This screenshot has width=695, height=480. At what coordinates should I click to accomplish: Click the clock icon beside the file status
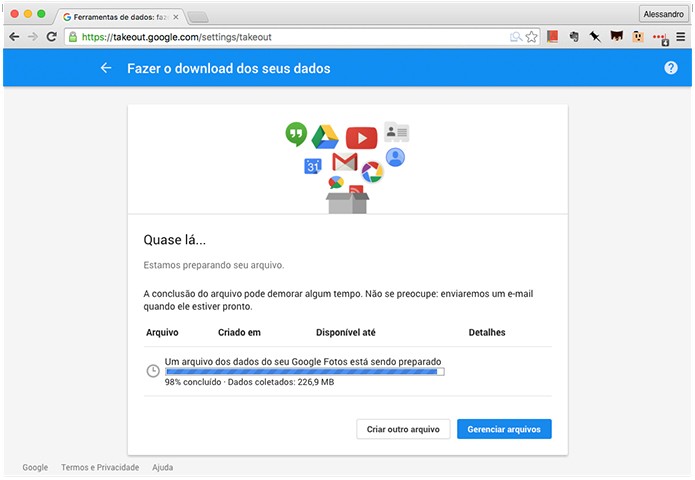(x=153, y=371)
